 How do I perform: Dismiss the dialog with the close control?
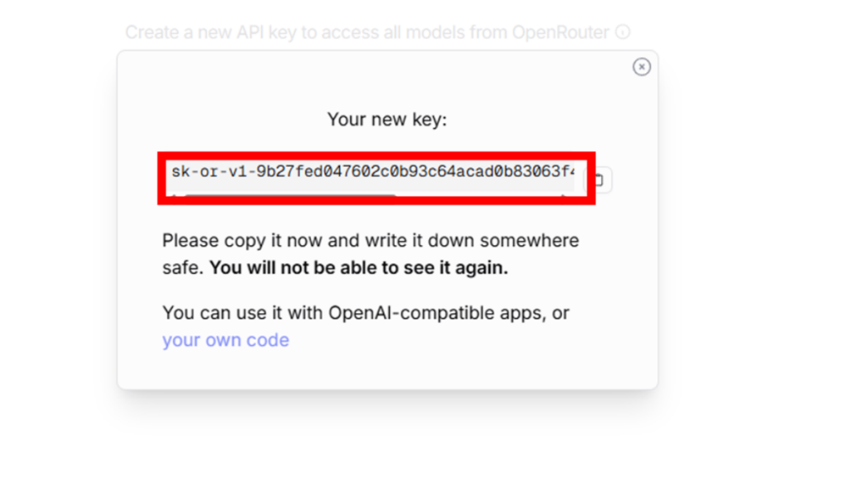coord(642,67)
